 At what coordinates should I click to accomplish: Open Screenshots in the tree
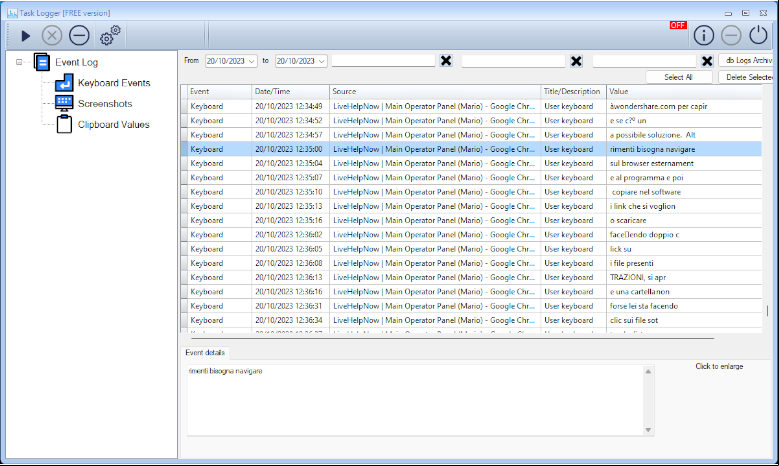click(105, 104)
